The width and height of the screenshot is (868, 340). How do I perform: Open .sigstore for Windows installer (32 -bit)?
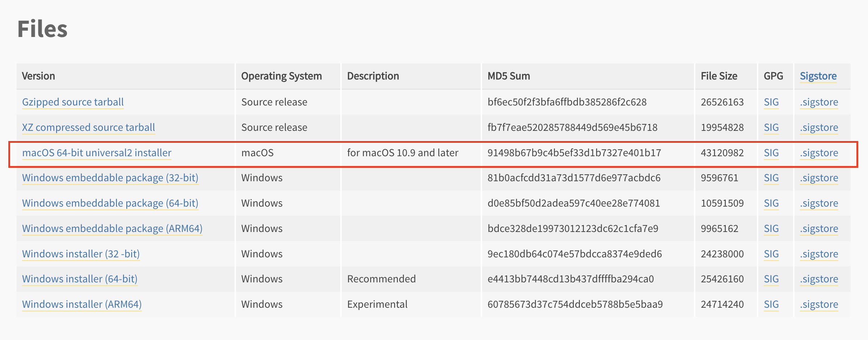coord(819,254)
